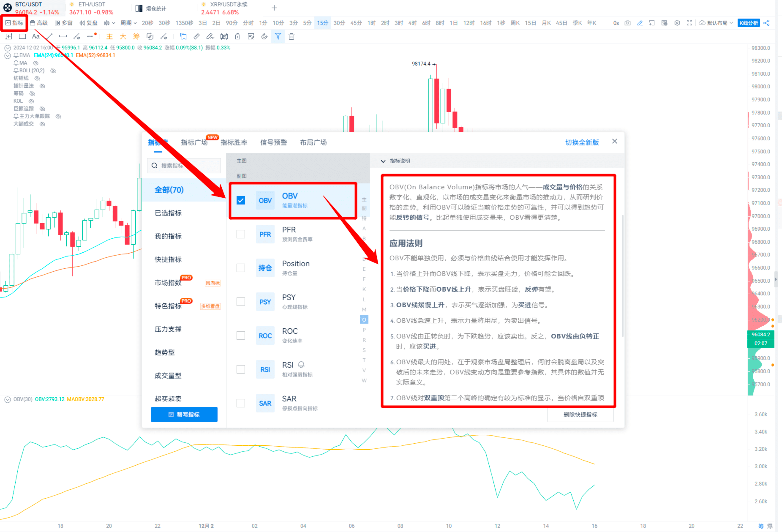The height and width of the screenshot is (532, 782).
Task: Tick the RSI indicator checkbox
Action: point(241,369)
